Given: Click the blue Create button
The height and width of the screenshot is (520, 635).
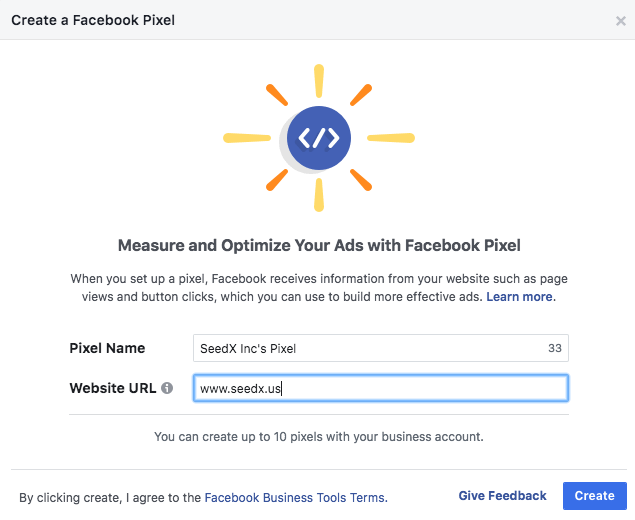Looking at the screenshot, I should click(x=595, y=496).
